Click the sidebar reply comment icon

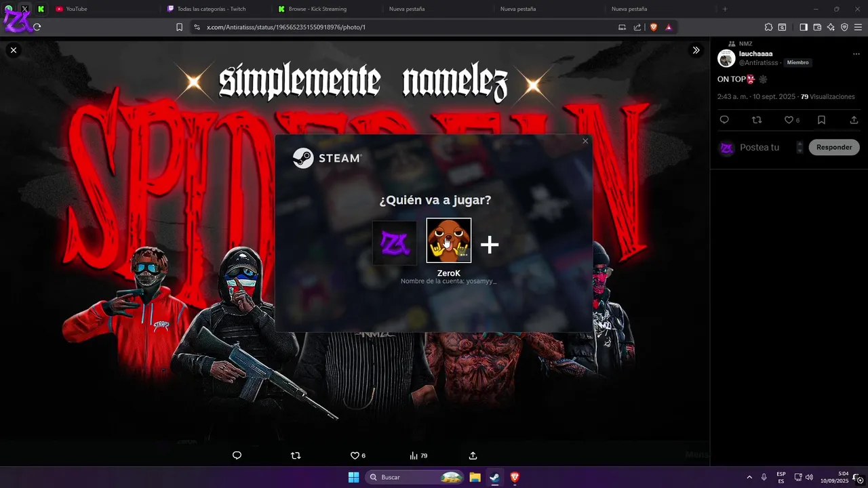[x=724, y=120]
